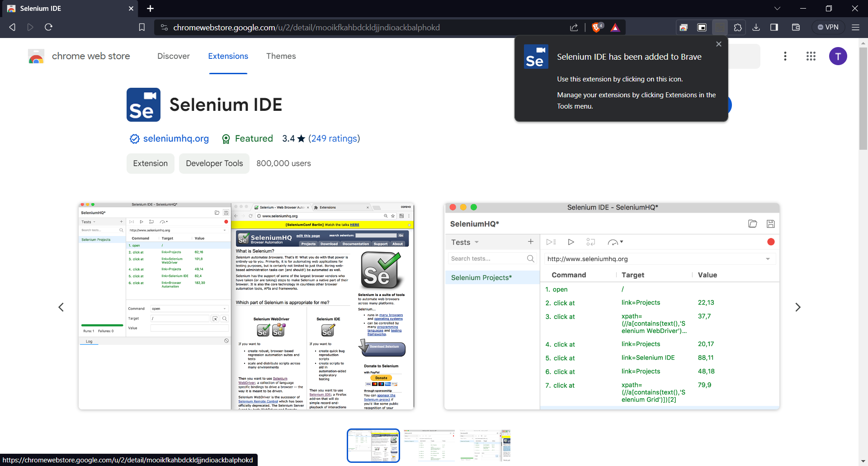Viewport: 868px width, 466px height.
Task: Expand the tab search dropdown arrow
Action: click(777, 9)
